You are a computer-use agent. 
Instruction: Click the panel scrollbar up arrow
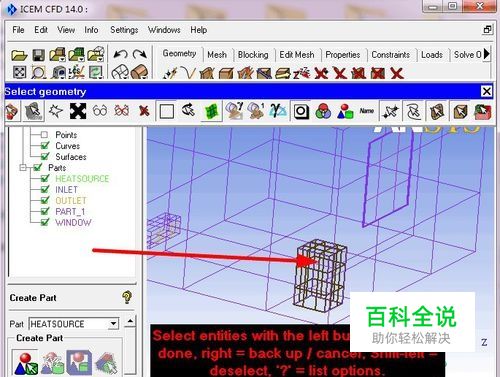pos(130,321)
